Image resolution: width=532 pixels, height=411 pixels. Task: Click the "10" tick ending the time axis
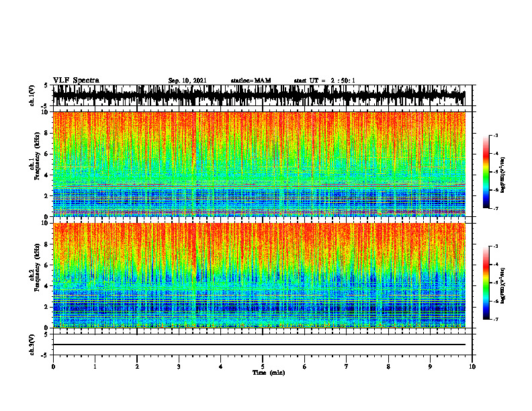[472, 367]
